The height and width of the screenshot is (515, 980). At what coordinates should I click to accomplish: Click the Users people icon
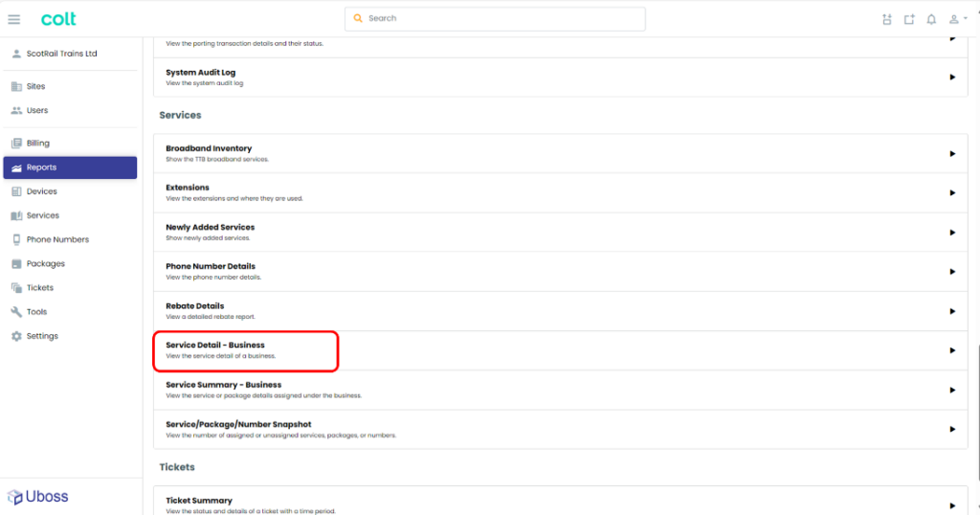click(x=16, y=111)
